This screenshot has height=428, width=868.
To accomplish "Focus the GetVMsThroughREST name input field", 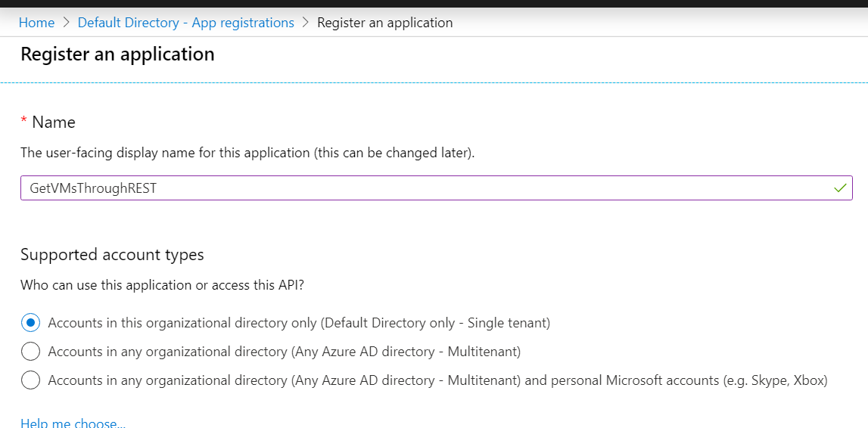I will point(436,188).
